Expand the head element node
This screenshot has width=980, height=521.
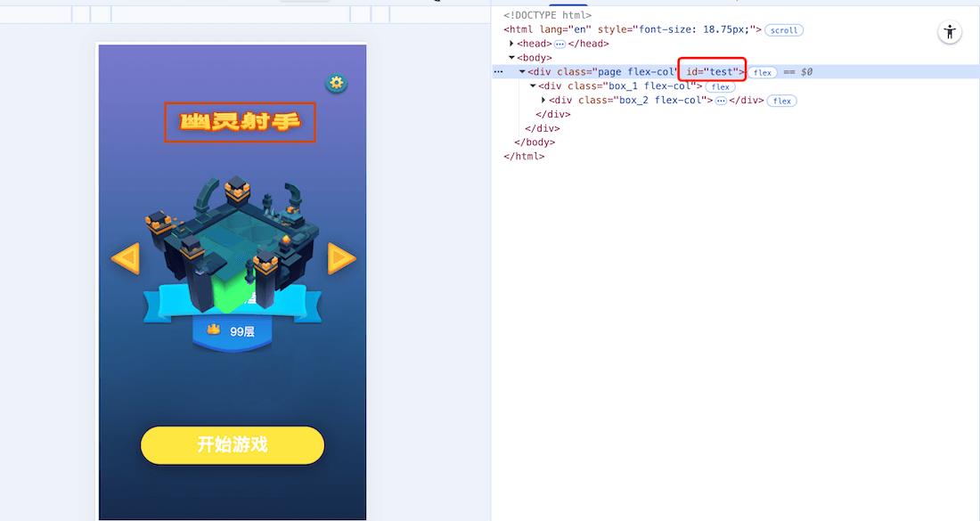[x=511, y=43]
